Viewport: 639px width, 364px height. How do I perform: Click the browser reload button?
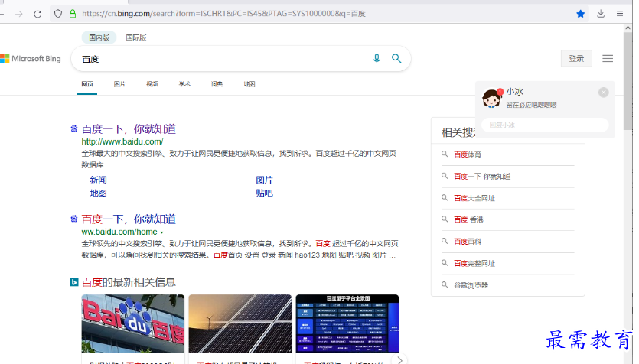(37, 14)
